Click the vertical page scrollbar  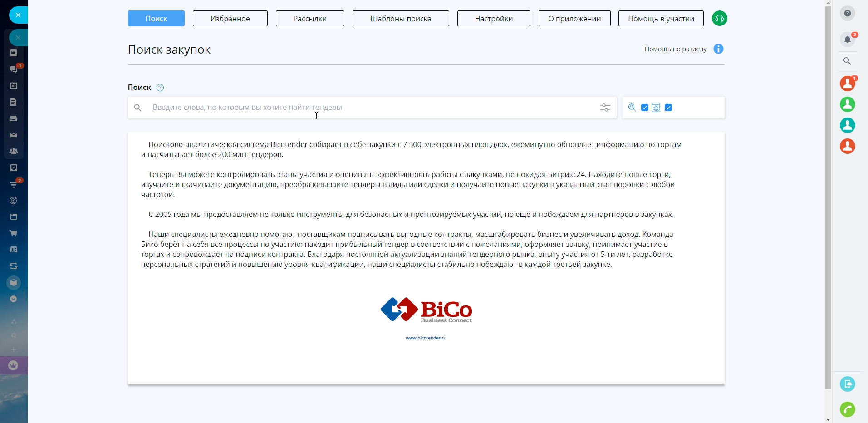(829, 197)
